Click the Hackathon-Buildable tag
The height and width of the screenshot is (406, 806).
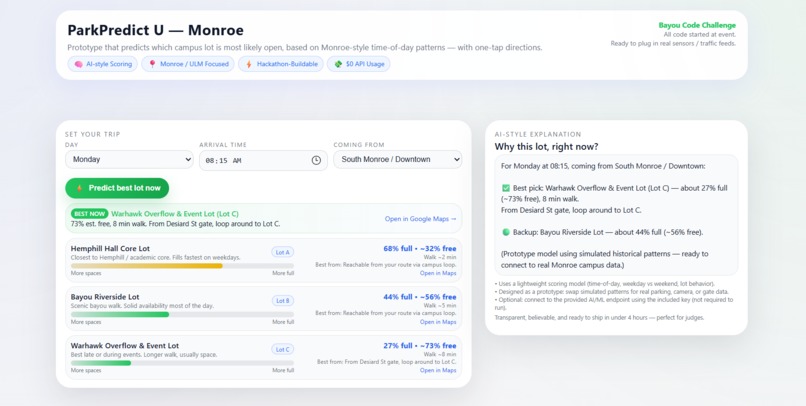click(x=281, y=64)
